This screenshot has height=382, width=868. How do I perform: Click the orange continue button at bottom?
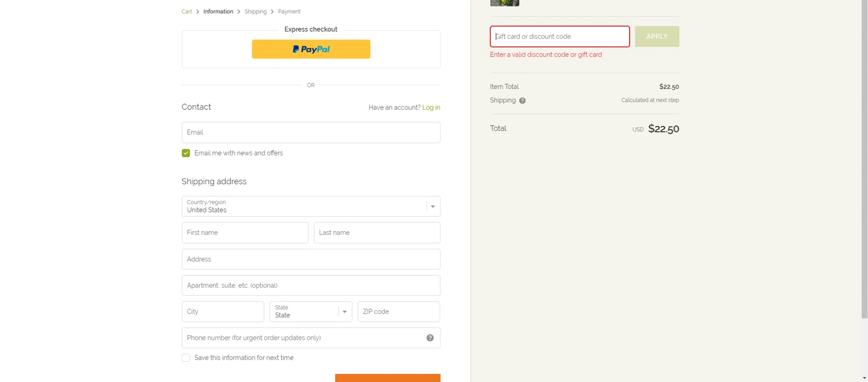coord(387,378)
